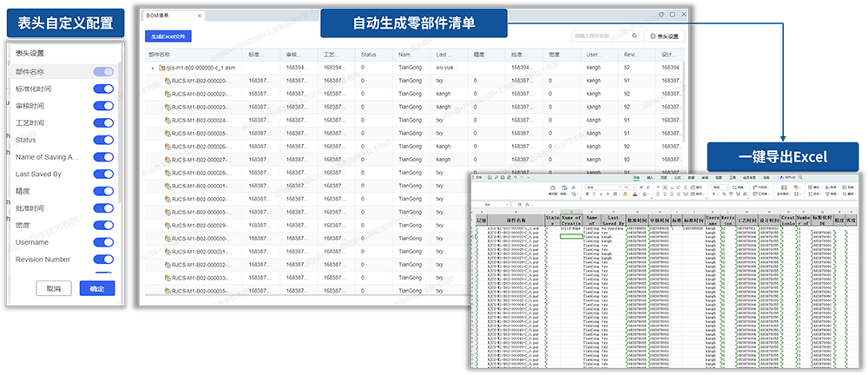Click the Cut scissors icon in Excel ribbon

(x=574, y=187)
